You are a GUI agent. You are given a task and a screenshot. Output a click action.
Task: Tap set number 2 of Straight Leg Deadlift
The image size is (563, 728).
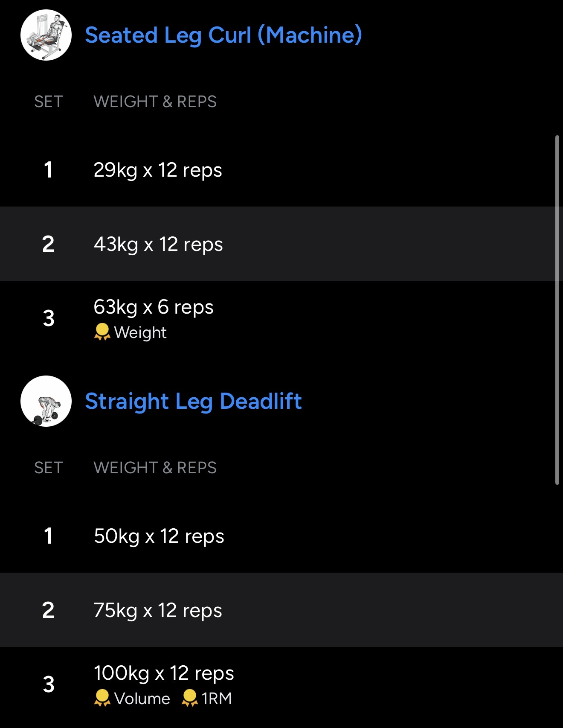[x=48, y=610]
